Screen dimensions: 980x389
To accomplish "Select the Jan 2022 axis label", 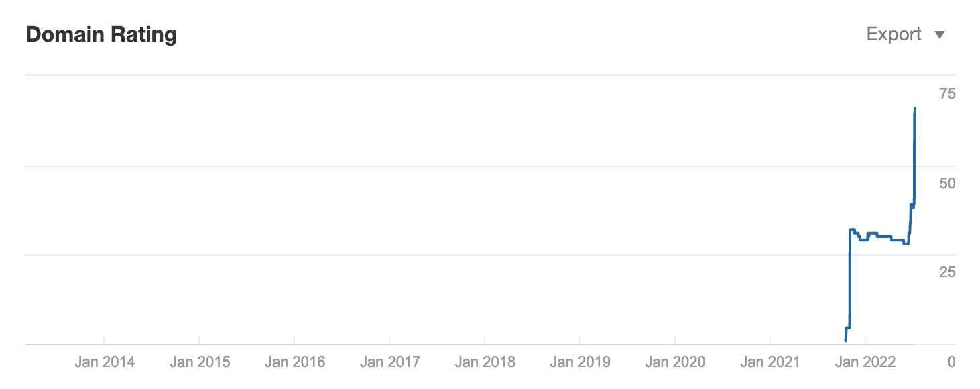I will (866, 362).
